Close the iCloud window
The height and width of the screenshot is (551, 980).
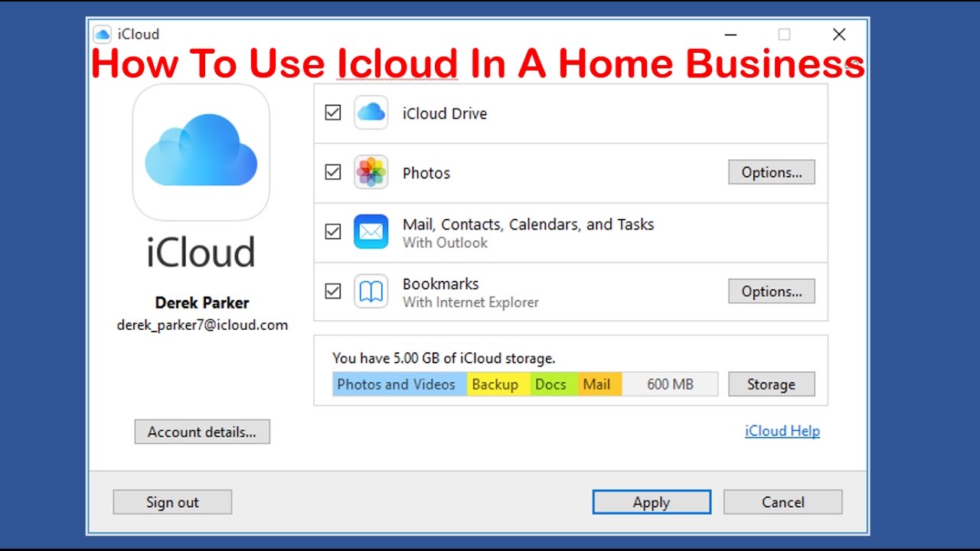(x=839, y=34)
